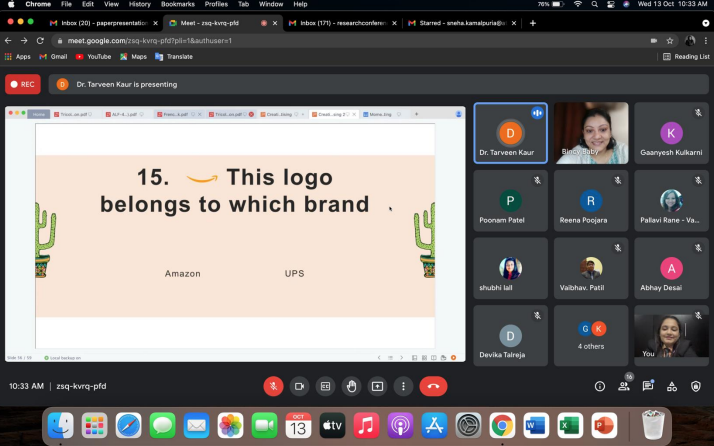Open camera permission icon in address bar
The image size is (714, 446).
pos(653,41)
